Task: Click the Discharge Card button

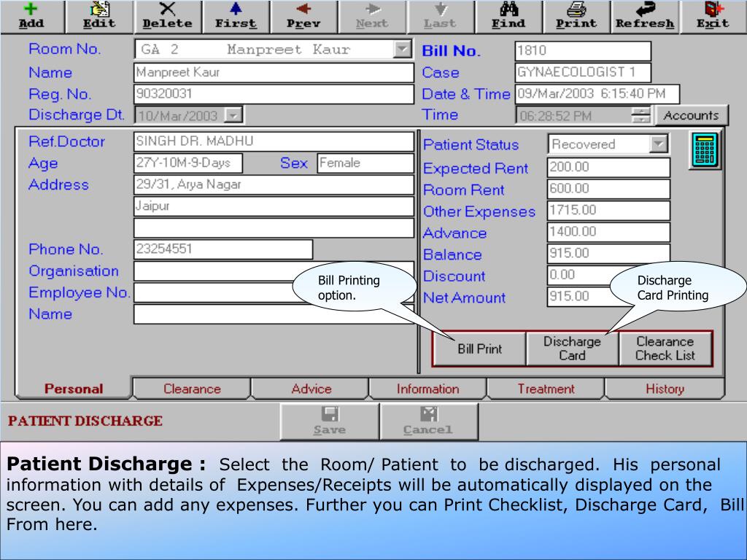Action: point(572,349)
